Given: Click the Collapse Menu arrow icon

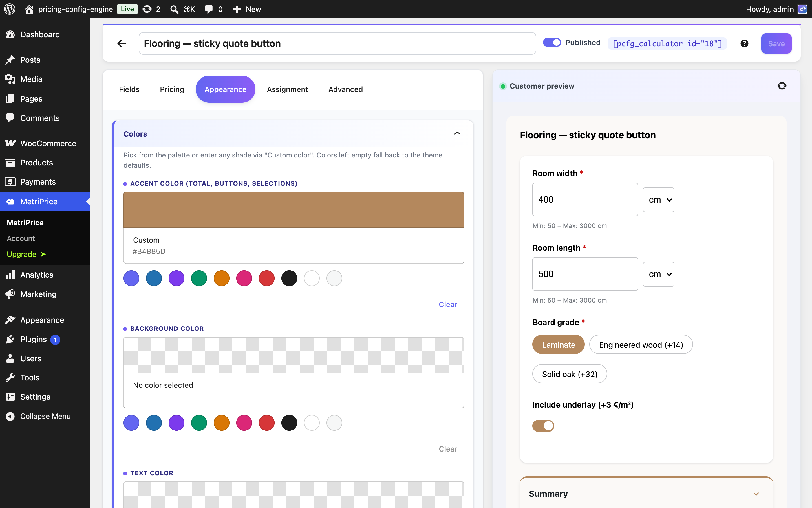Looking at the screenshot, I should click(x=10, y=416).
